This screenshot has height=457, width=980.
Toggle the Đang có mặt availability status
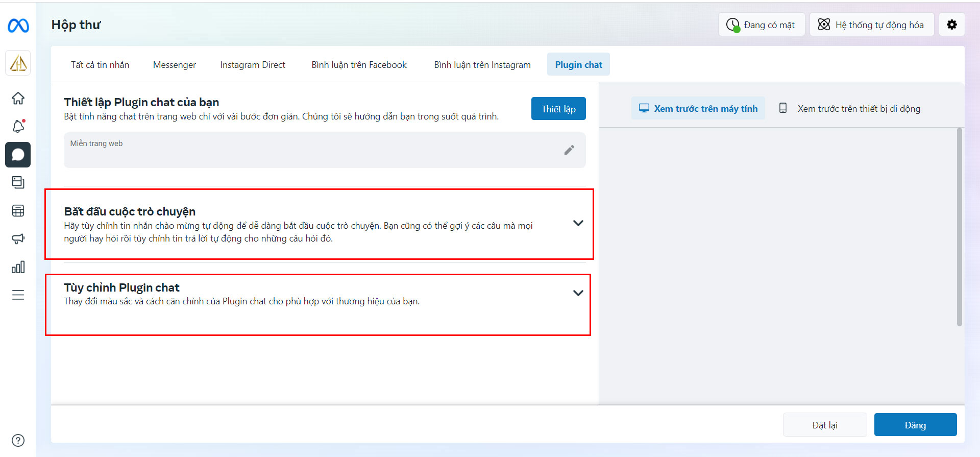point(761,25)
